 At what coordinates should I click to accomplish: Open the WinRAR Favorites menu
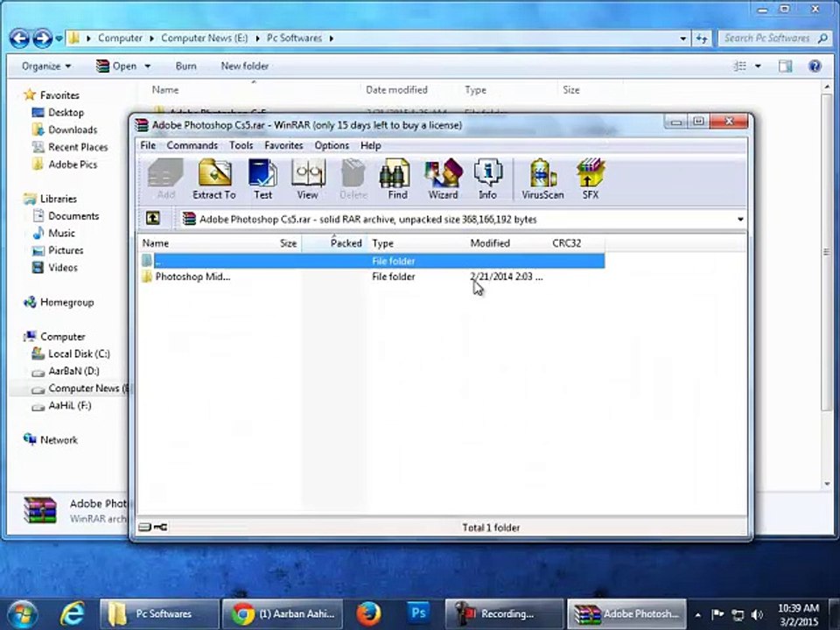point(283,145)
